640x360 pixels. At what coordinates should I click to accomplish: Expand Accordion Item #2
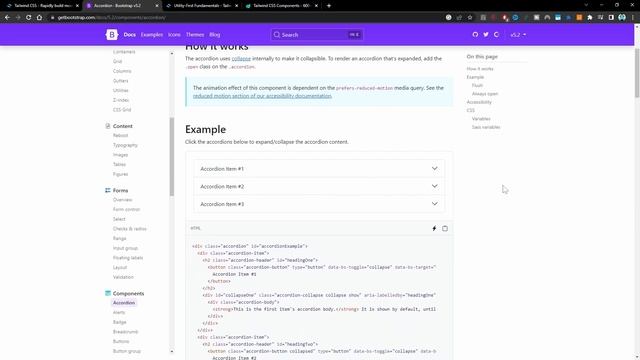[x=319, y=186]
